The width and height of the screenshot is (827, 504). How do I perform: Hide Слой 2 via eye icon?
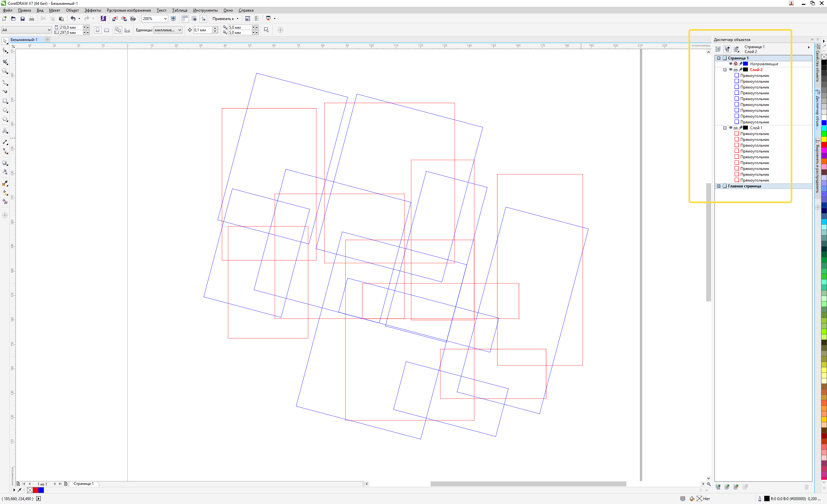point(730,70)
